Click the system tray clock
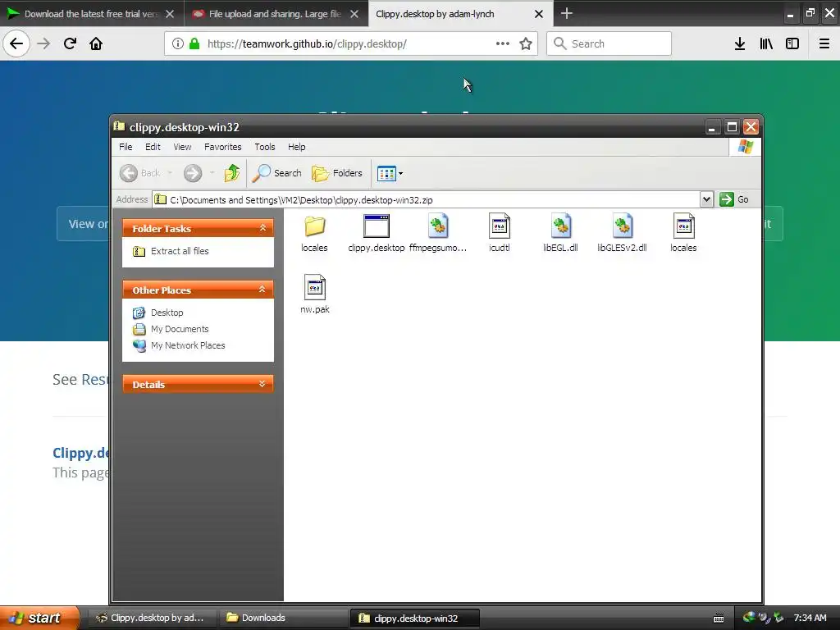 click(810, 618)
